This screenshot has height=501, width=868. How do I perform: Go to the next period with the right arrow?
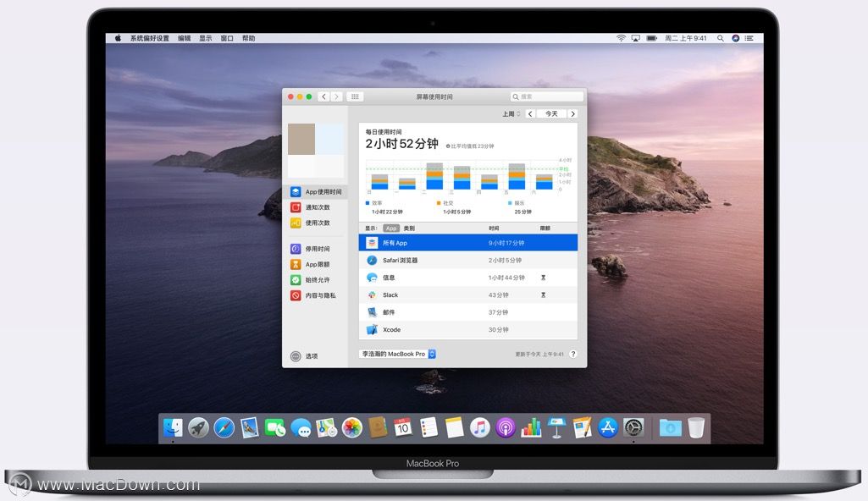[x=572, y=114]
